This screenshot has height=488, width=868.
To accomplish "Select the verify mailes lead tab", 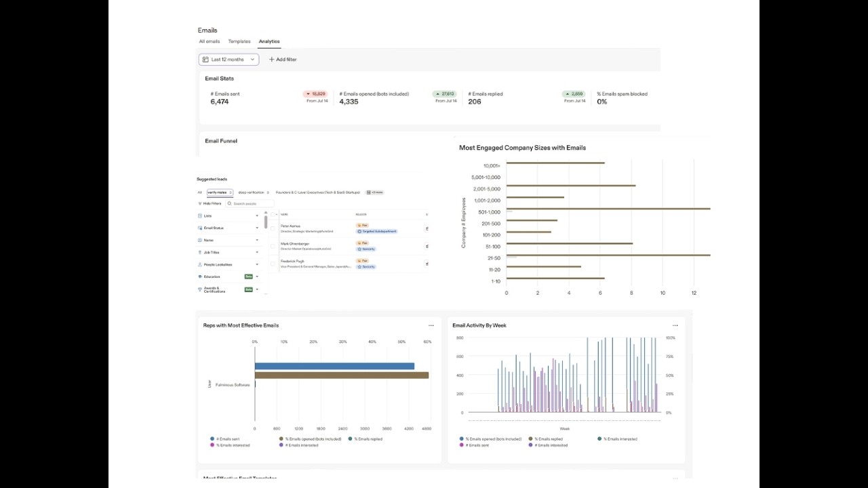I will point(220,192).
